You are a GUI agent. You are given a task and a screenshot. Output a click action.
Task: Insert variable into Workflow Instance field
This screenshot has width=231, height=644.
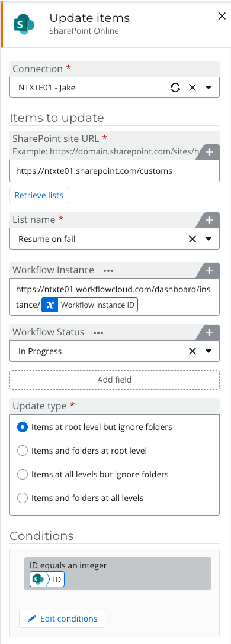pyautogui.click(x=209, y=270)
